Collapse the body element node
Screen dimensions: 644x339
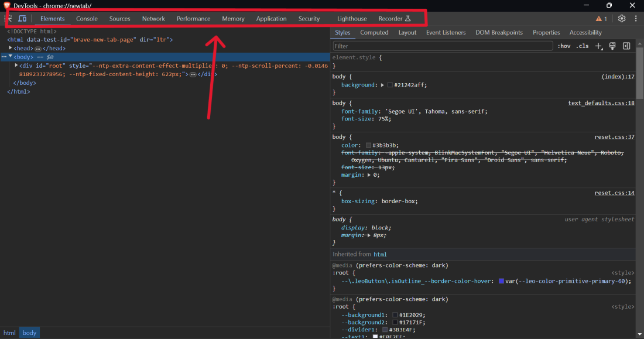[x=11, y=57]
